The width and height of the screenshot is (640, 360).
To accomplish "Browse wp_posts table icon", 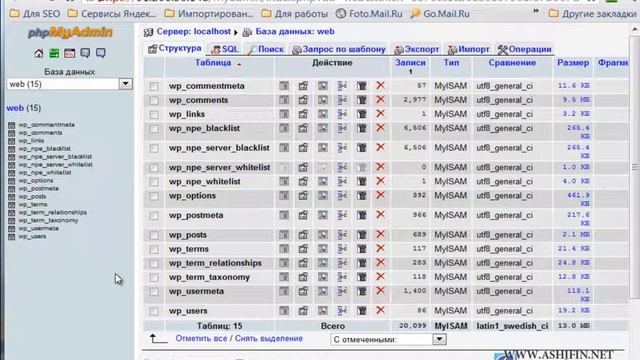I will tap(284, 235).
